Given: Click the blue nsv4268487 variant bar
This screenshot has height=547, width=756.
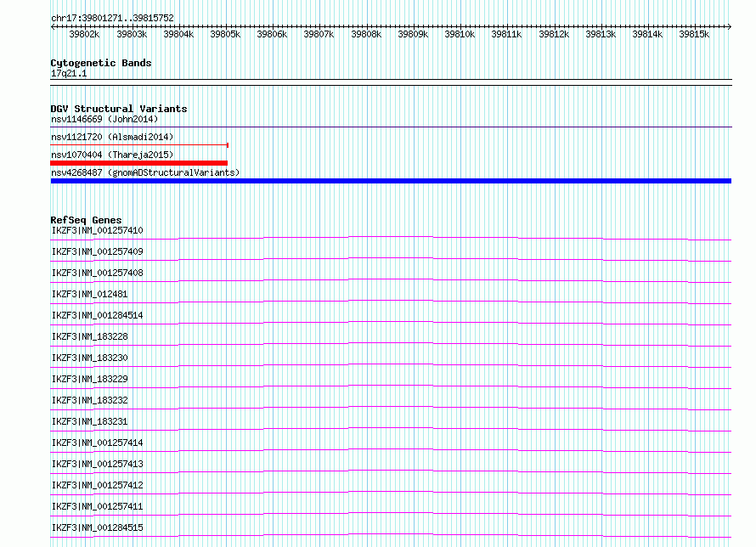Looking at the screenshot, I should [x=391, y=181].
